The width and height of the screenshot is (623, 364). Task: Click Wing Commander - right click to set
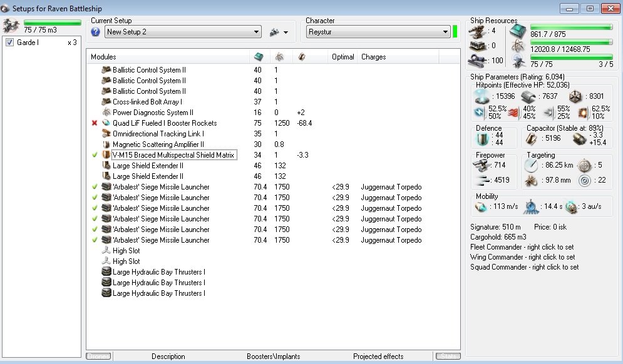tap(522, 257)
